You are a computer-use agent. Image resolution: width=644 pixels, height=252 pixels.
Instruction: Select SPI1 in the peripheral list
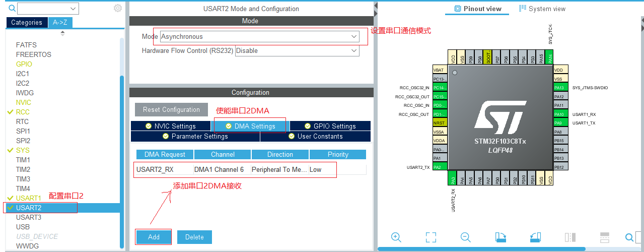click(x=23, y=131)
